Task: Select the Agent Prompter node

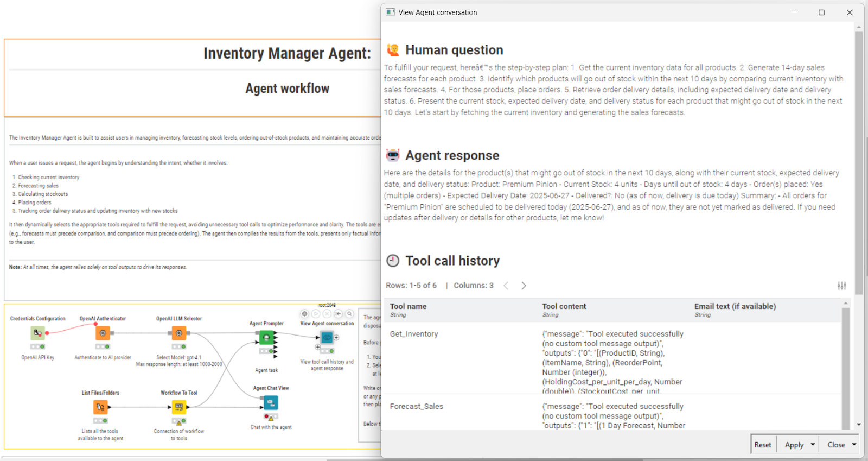Action: click(266, 338)
